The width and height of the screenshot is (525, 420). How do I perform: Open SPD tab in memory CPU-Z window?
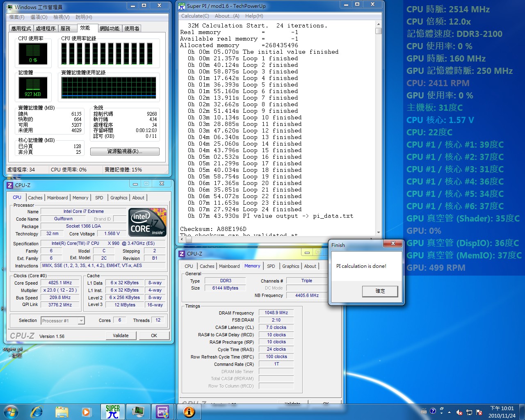click(271, 266)
